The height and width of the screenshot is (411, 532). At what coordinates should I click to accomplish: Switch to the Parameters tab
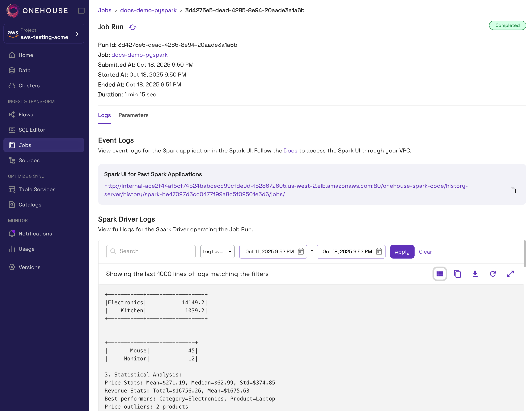click(133, 115)
